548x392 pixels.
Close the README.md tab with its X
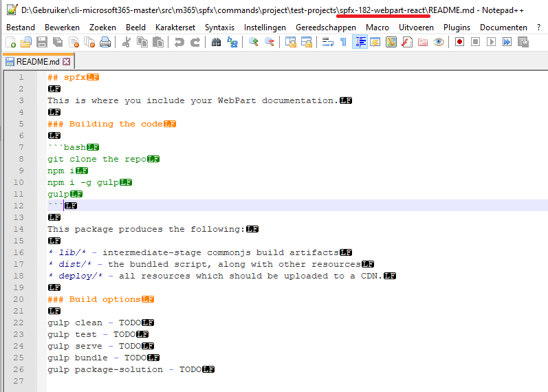(x=67, y=62)
